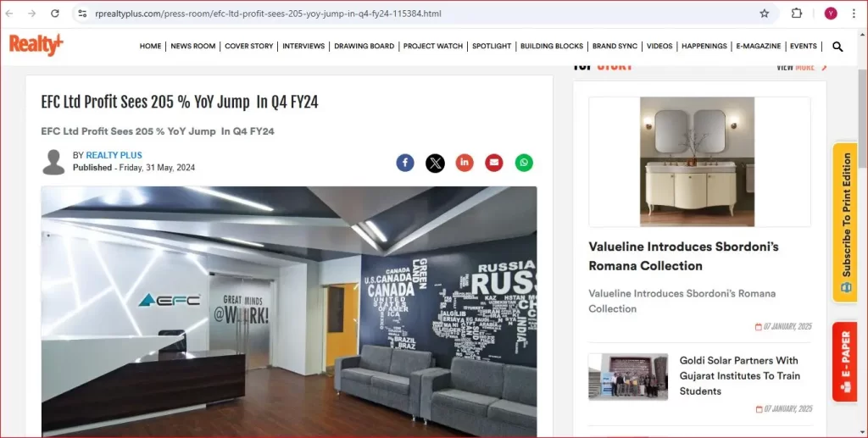The height and width of the screenshot is (438, 868).
Task: Navigate to BUILDING BLOCKS
Action: pyautogui.click(x=552, y=46)
